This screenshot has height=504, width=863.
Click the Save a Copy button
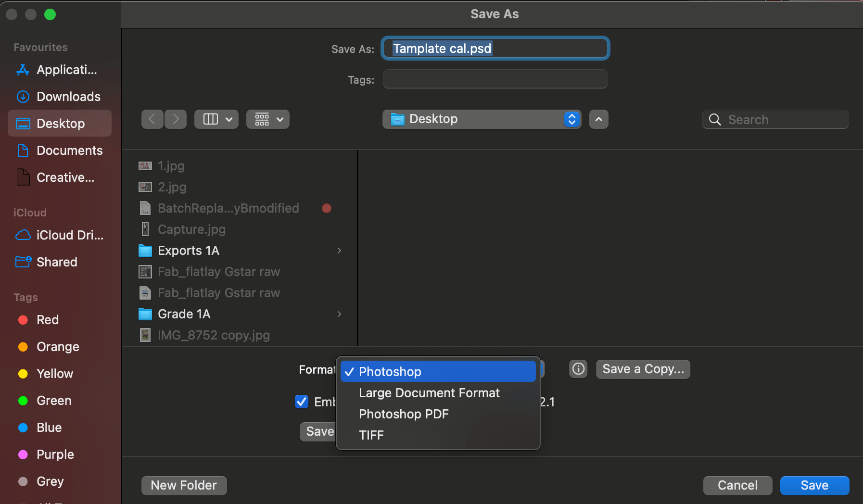coord(643,369)
